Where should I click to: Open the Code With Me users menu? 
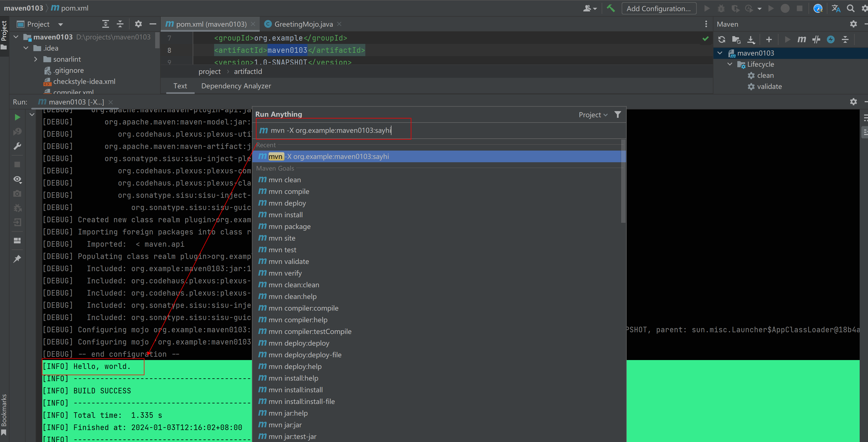click(x=590, y=8)
